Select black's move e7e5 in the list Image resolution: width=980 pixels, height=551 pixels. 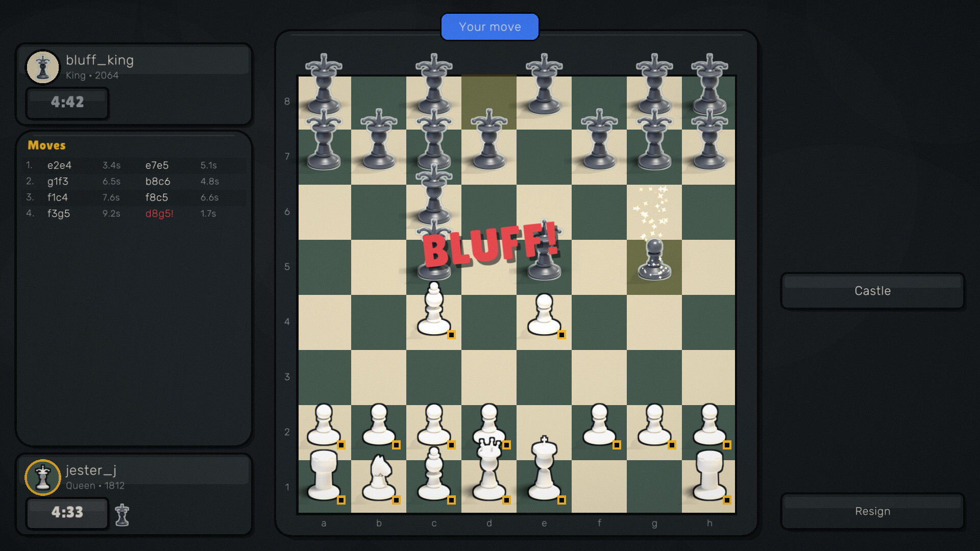click(x=157, y=165)
